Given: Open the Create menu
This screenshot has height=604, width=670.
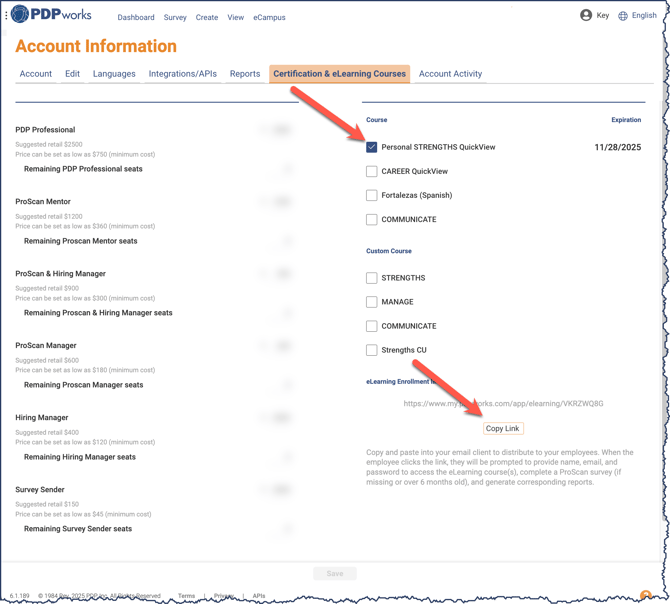Looking at the screenshot, I should coord(207,18).
